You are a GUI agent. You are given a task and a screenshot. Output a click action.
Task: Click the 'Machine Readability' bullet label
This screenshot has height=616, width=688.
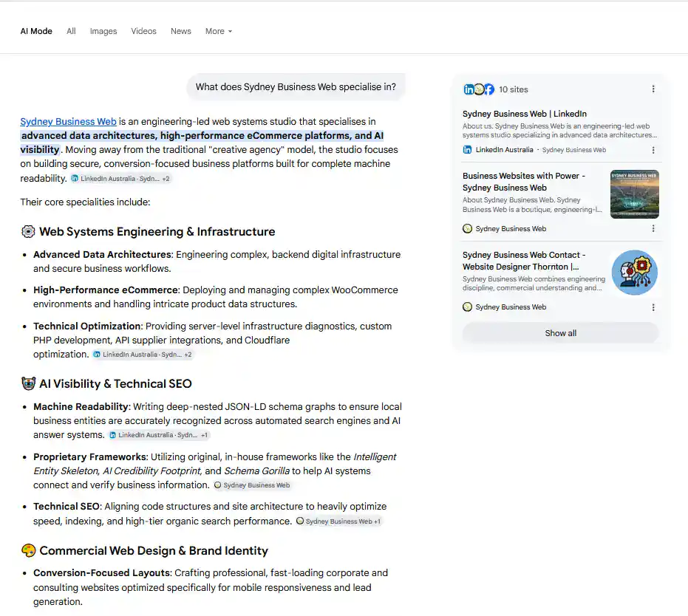coord(81,407)
